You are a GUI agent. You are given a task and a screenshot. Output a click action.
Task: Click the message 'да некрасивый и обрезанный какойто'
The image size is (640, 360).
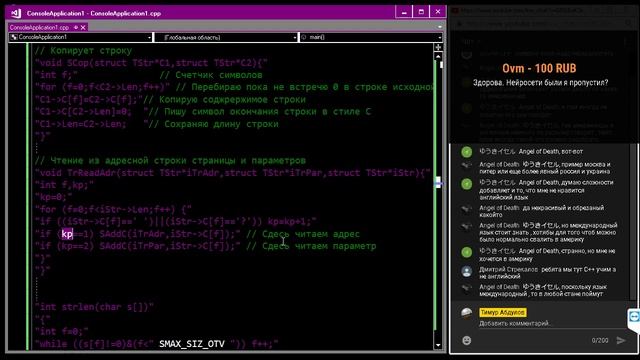(x=541, y=211)
